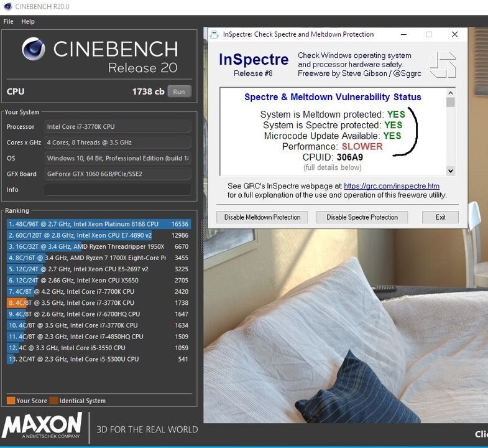Select ranking row Core i5-5300U
The width and height of the screenshot is (488, 448).
(99, 359)
